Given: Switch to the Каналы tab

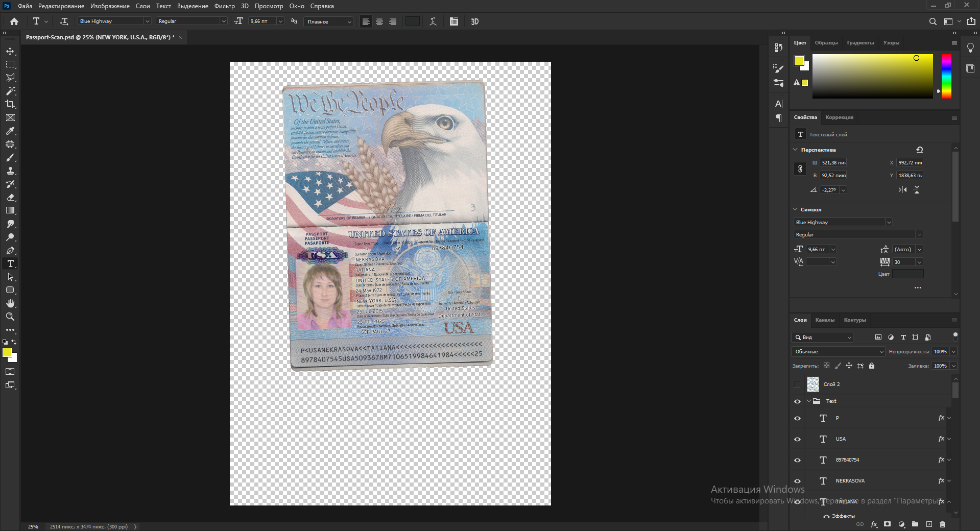Looking at the screenshot, I should pos(825,320).
